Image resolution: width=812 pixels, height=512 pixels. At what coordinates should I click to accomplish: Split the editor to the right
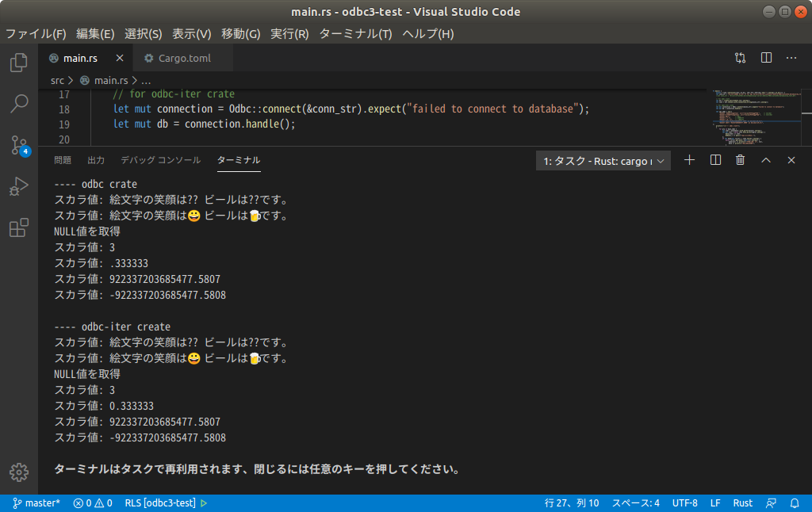pyautogui.click(x=766, y=58)
